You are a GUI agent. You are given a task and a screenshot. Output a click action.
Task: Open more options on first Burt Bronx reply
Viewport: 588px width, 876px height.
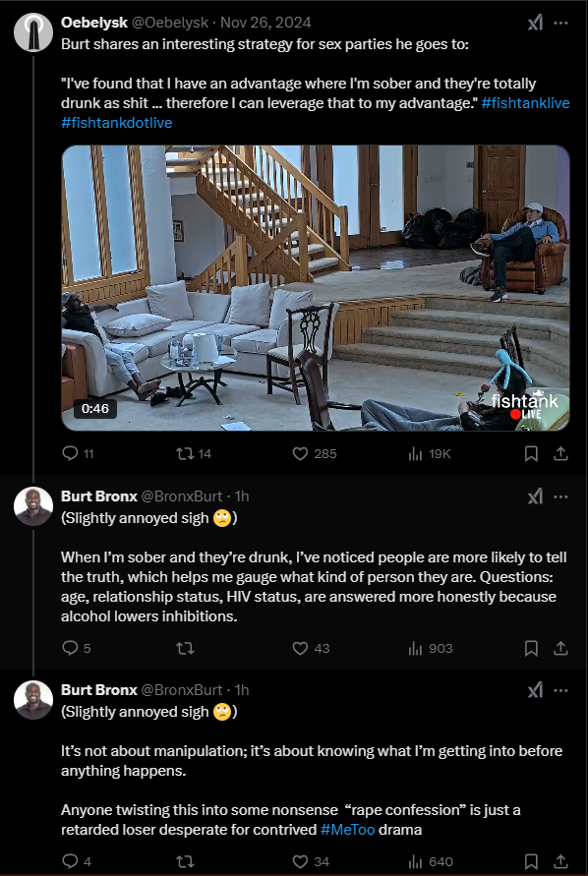click(x=560, y=496)
